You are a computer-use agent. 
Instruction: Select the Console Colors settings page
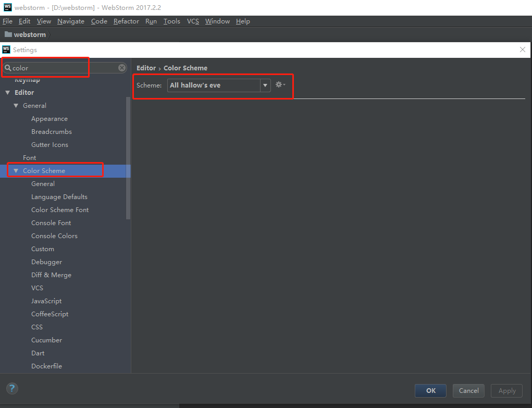(x=54, y=236)
